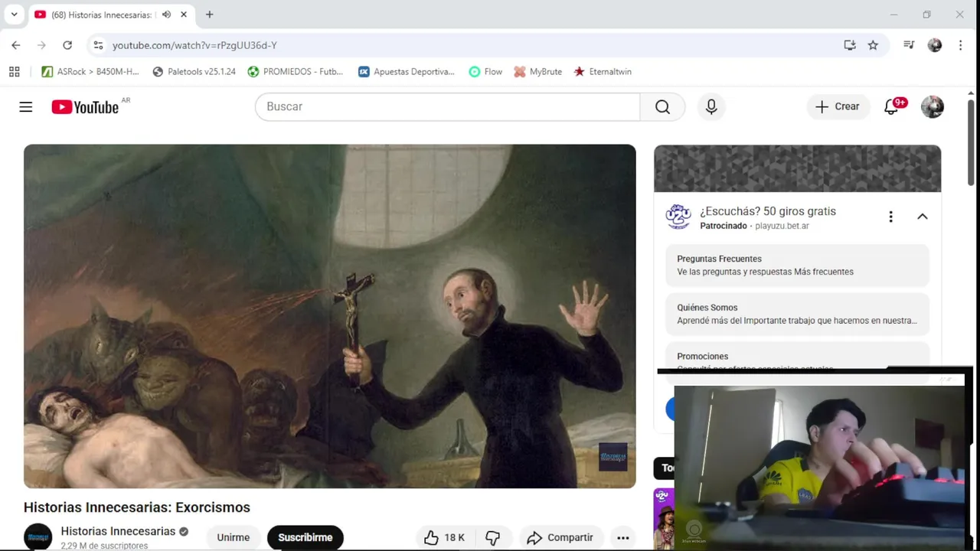Click the 2,29 M de suscriptores text
This screenshot has width=980, height=551.
104,546
